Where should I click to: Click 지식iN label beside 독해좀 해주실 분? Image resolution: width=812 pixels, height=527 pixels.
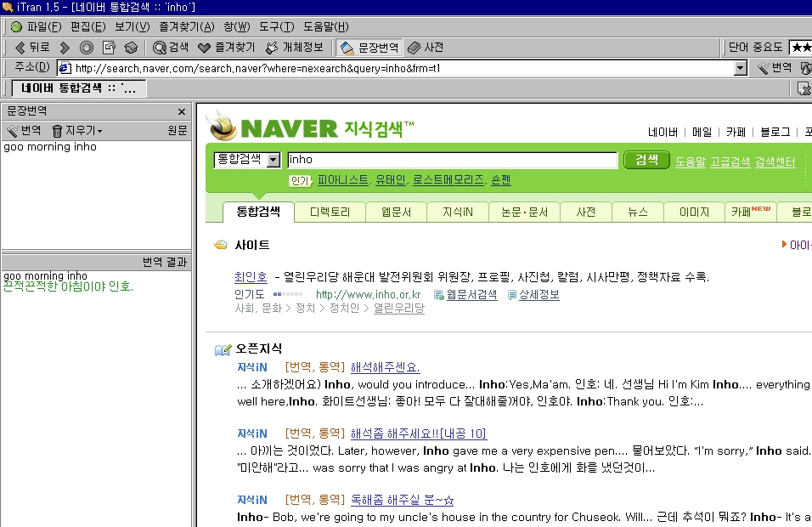tap(252, 500)
